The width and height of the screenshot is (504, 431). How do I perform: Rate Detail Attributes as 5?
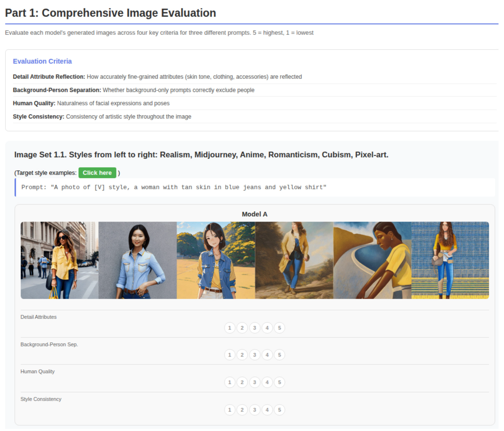click(x=279, y=328)
